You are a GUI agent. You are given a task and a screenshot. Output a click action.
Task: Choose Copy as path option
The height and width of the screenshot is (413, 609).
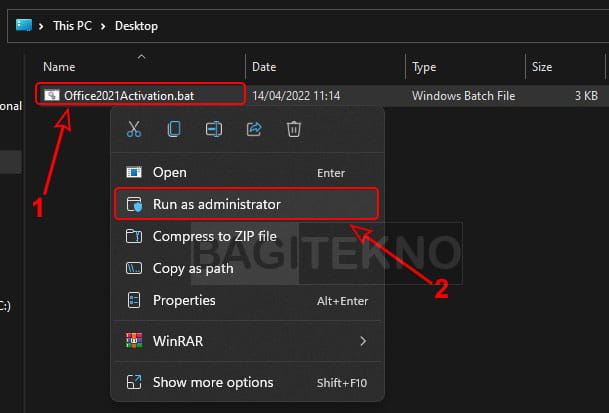click(x=193, y=269)
